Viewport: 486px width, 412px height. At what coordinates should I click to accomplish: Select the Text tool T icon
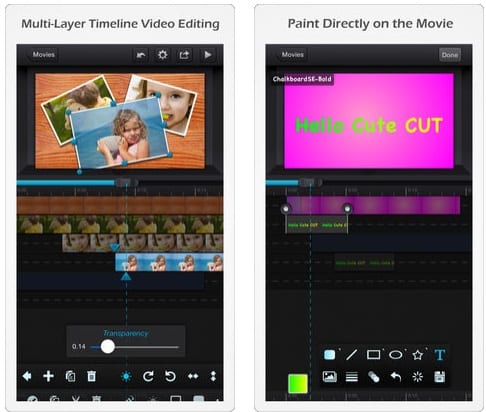tap(440, 355)
